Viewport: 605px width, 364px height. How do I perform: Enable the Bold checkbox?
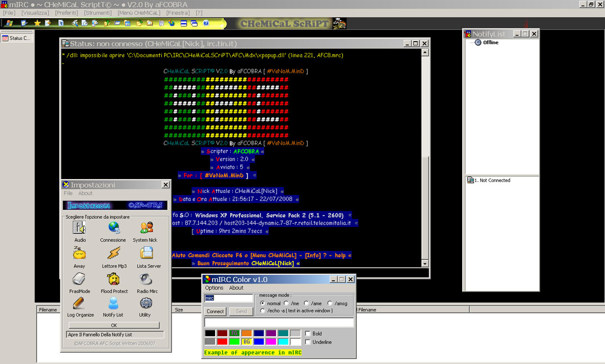tap(308, 334)
